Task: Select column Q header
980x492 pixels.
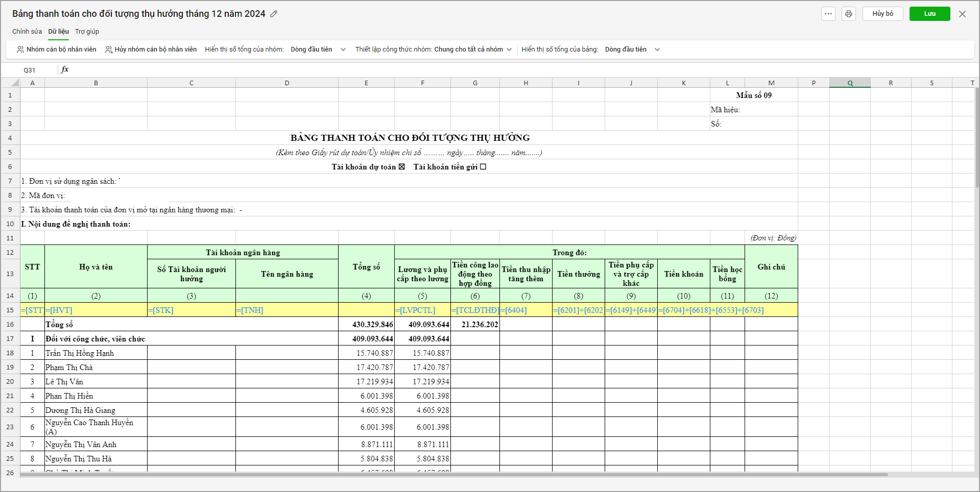Action: pyautogui.click(x=850, y=83)
